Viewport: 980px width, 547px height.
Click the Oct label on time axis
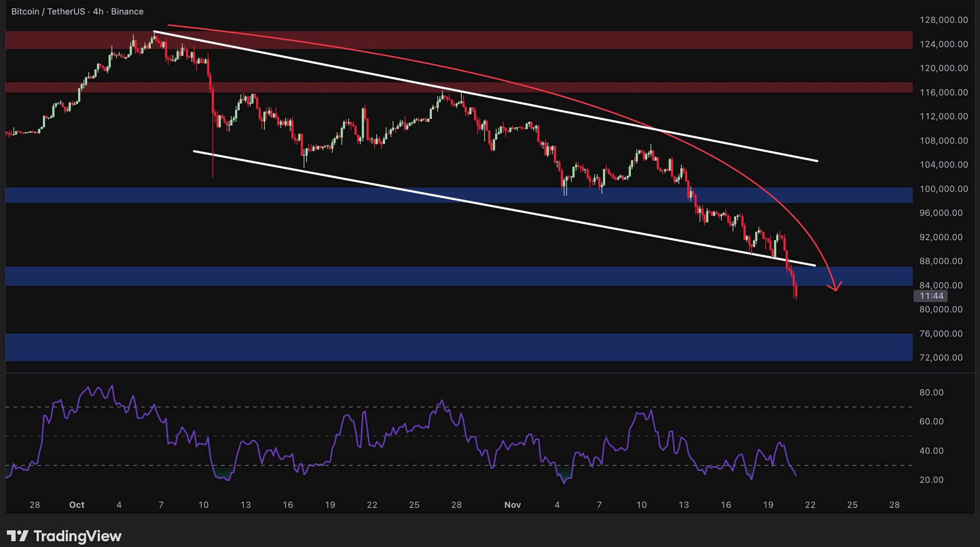click(x=77, y=505)
